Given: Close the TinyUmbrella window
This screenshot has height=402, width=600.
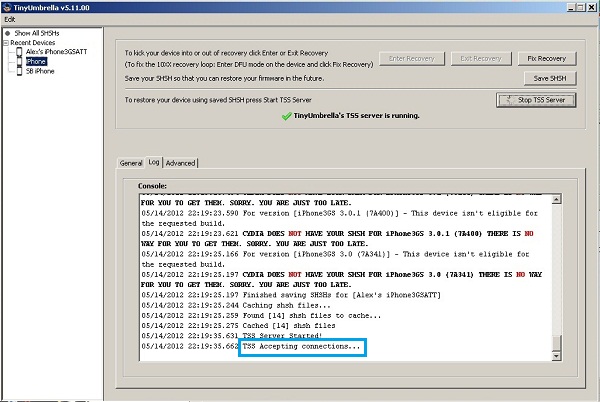Looking at the screenshot, I should (591, 7).
